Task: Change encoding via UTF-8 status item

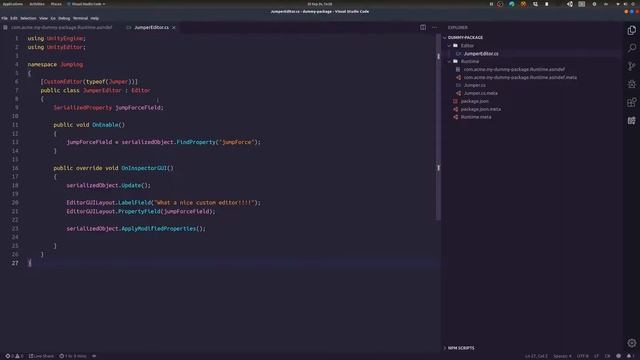Action: point(582,356)
